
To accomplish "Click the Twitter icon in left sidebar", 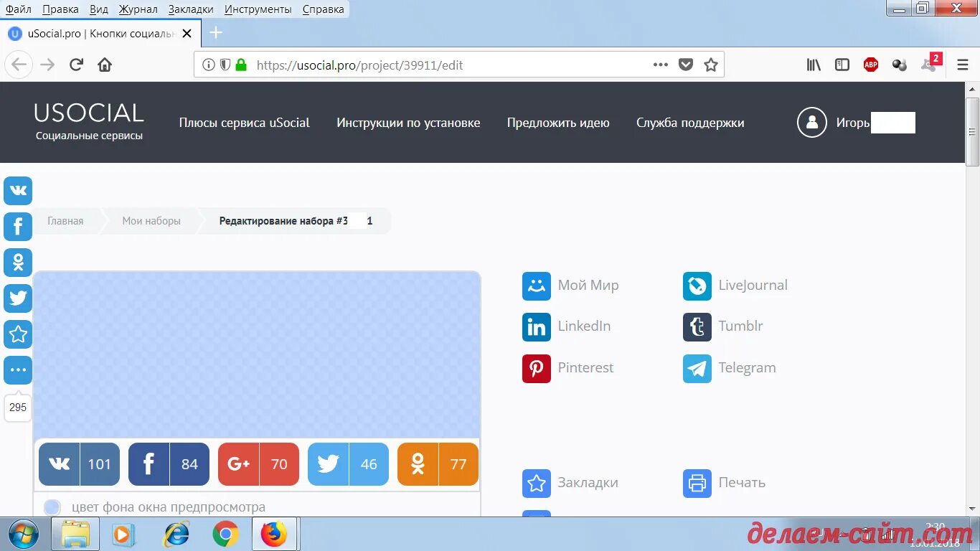I will [x=18, y=298].
